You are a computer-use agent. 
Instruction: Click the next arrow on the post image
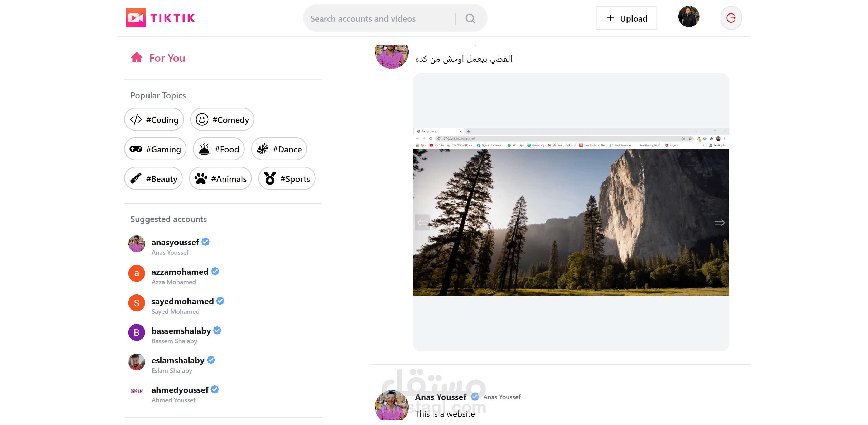pos(720,222)
